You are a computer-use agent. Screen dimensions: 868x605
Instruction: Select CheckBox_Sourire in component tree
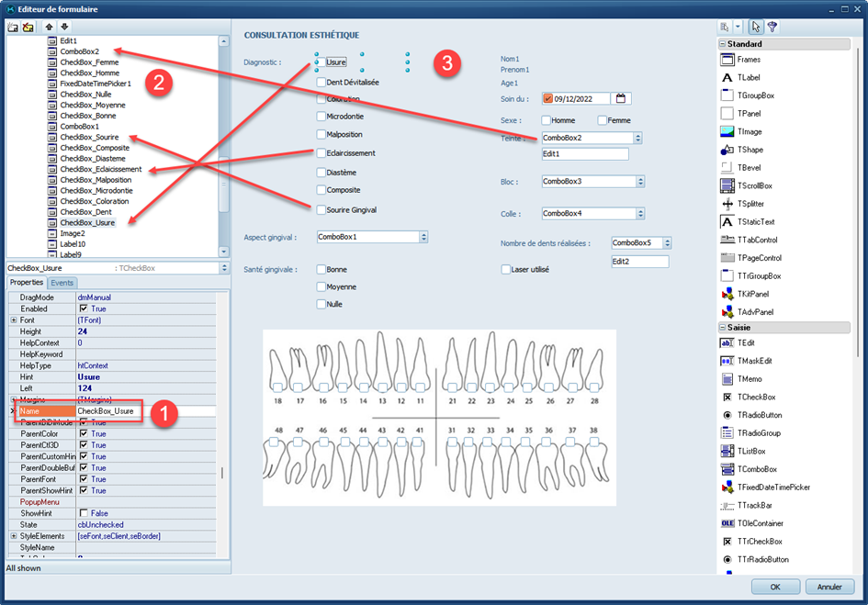click(x=89, y=137)
